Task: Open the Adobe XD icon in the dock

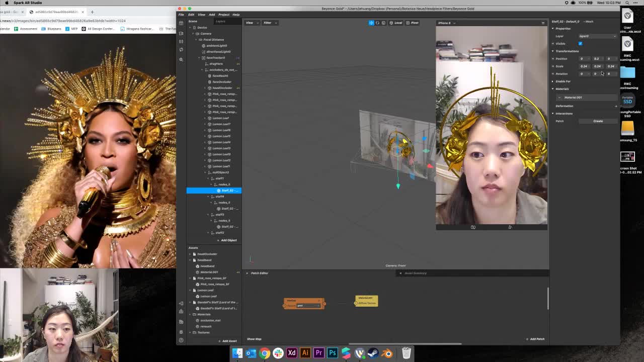Action: coord(291,353)
